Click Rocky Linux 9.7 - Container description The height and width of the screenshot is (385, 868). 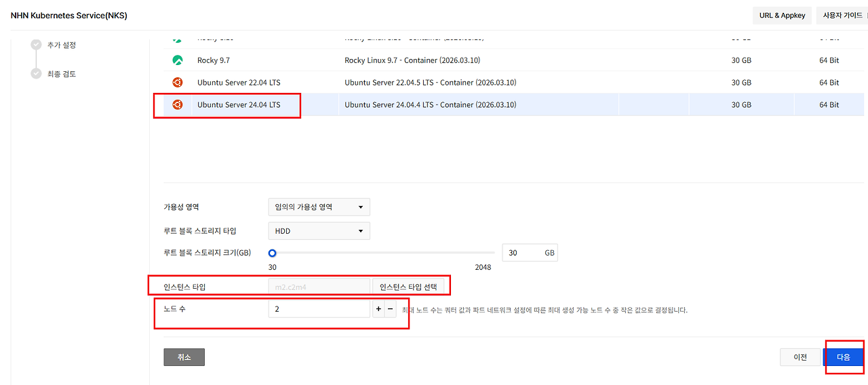tap(412, 60)
